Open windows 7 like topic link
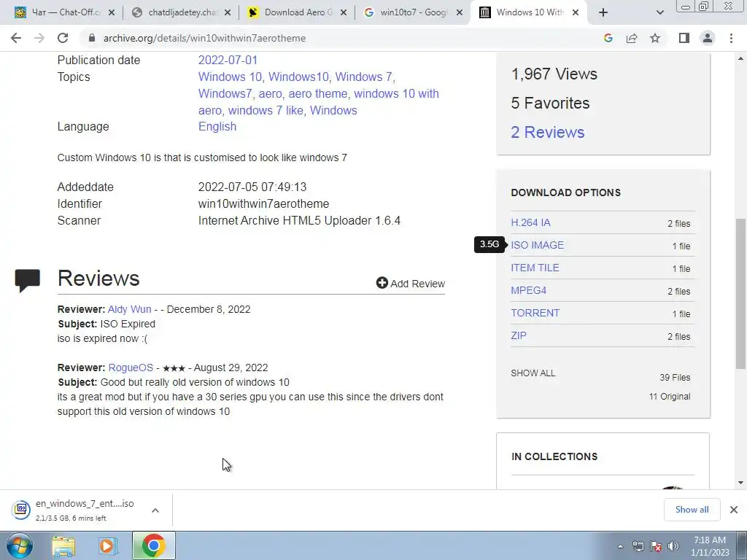This screenshot has width=747, height=560. 266,110
